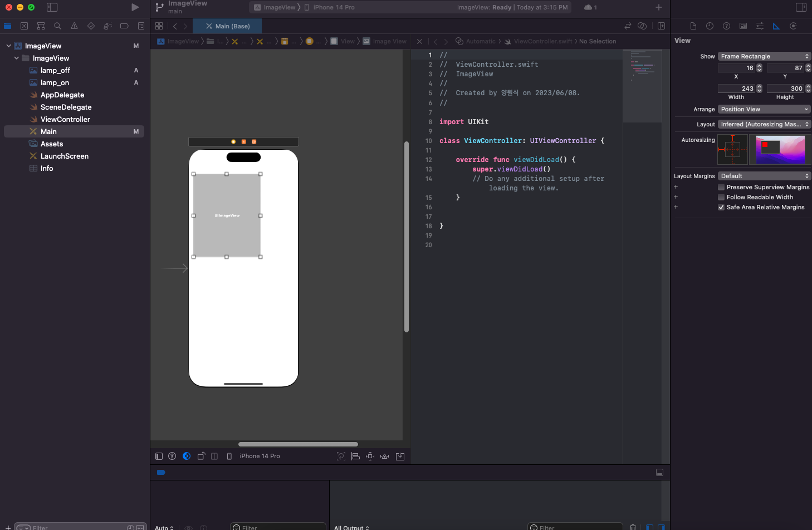Run the app with the Play button
This screenshot has width=812, height=530.
click(135, 7)
